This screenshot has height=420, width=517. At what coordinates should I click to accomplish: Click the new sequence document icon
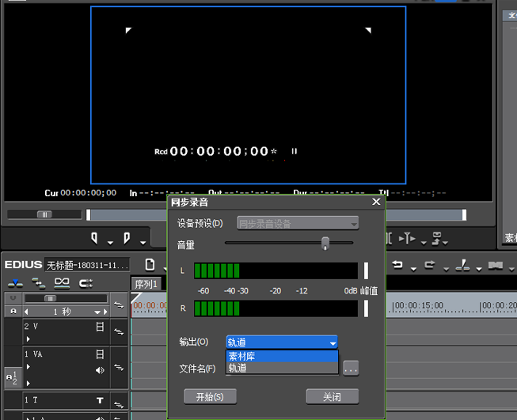150,264
